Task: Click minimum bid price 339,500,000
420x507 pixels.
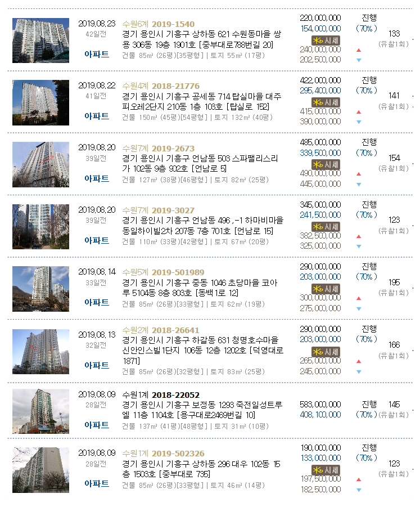Action: [x=320, y=153]
